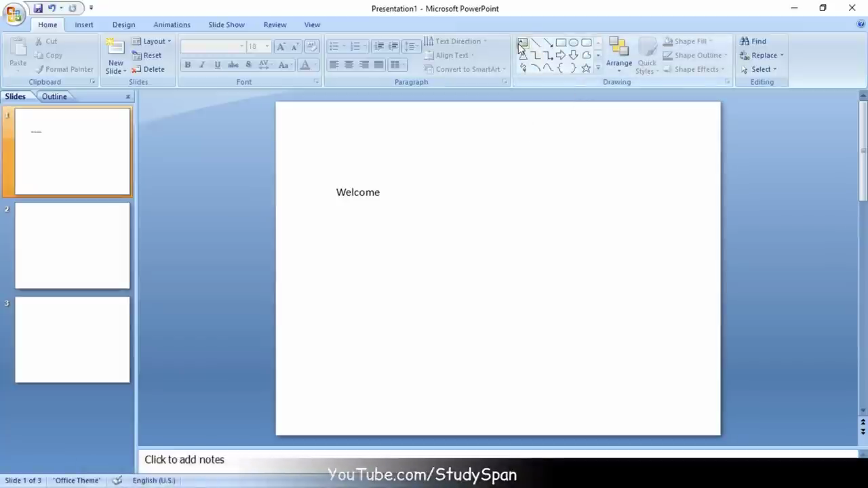The height and width of the screenshot is (488, 868).
Task: Select the Isosceles Triangle shape
Action: (523, 56)
